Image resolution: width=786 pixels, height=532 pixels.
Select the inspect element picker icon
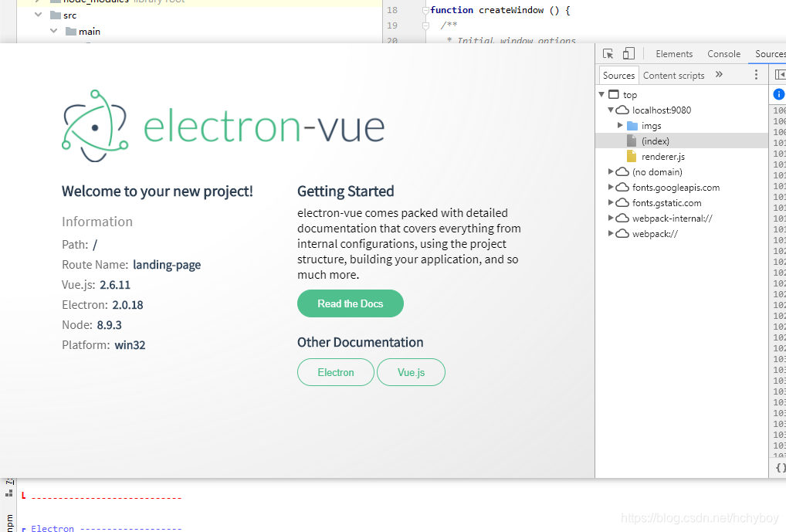click(x=608, y=53)
